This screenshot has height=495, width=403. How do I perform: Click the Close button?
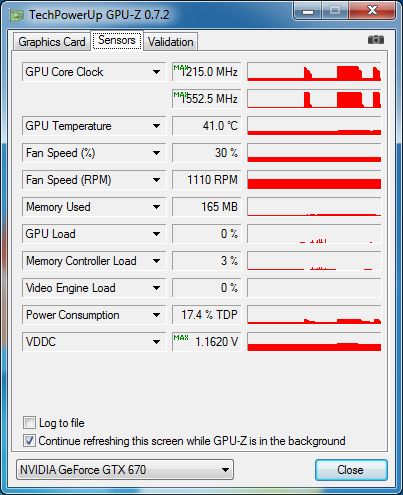(x=351, y=470)
